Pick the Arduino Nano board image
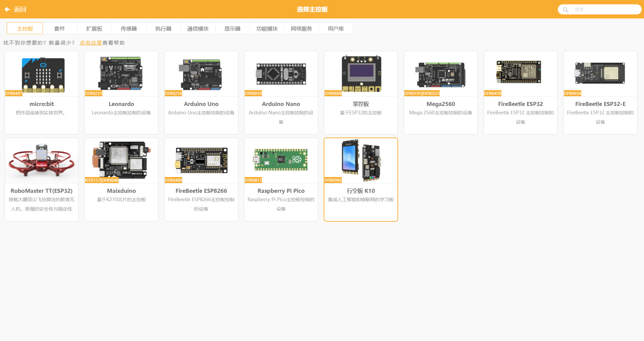This screenshot has height=341, width=644. coord(281,74)
